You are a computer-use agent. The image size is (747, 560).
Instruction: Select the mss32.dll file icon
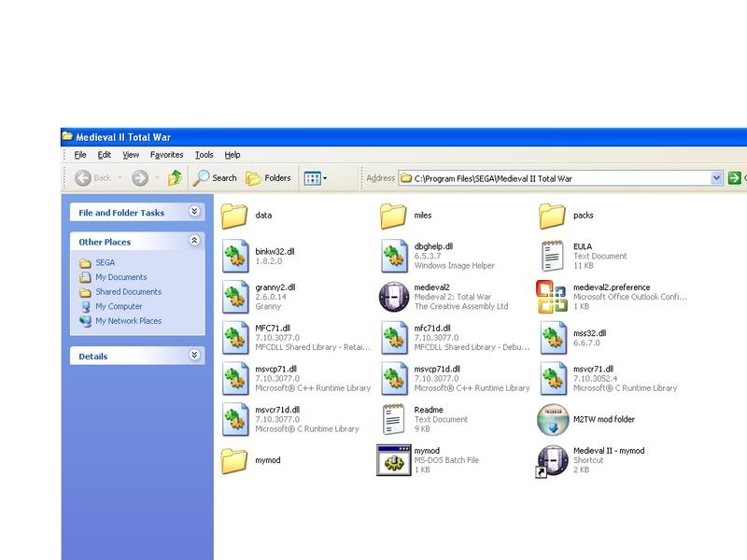coord(554,338)
